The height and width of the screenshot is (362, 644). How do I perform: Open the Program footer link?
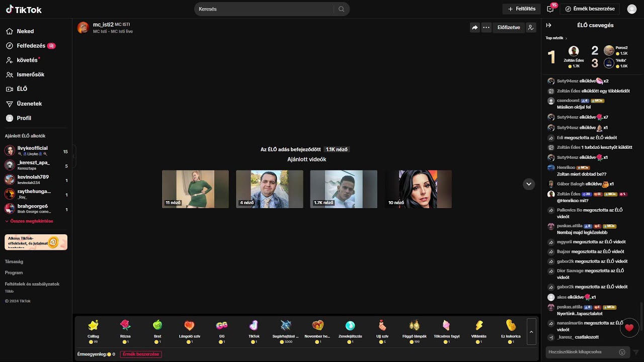click(x=14, y=273)
